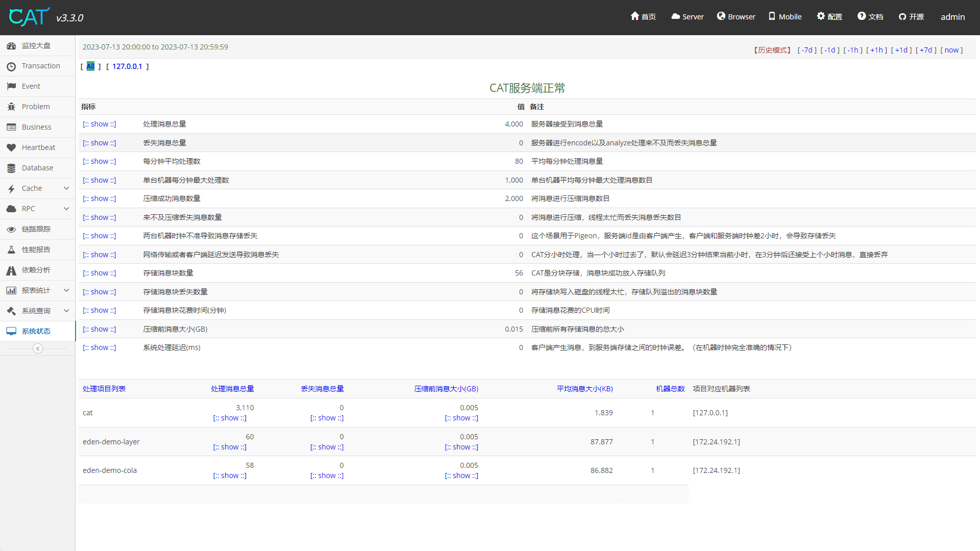Open the Heartbeat monitor icon
The height and width of the screenshot is (551, 980).
coord(11,147)
